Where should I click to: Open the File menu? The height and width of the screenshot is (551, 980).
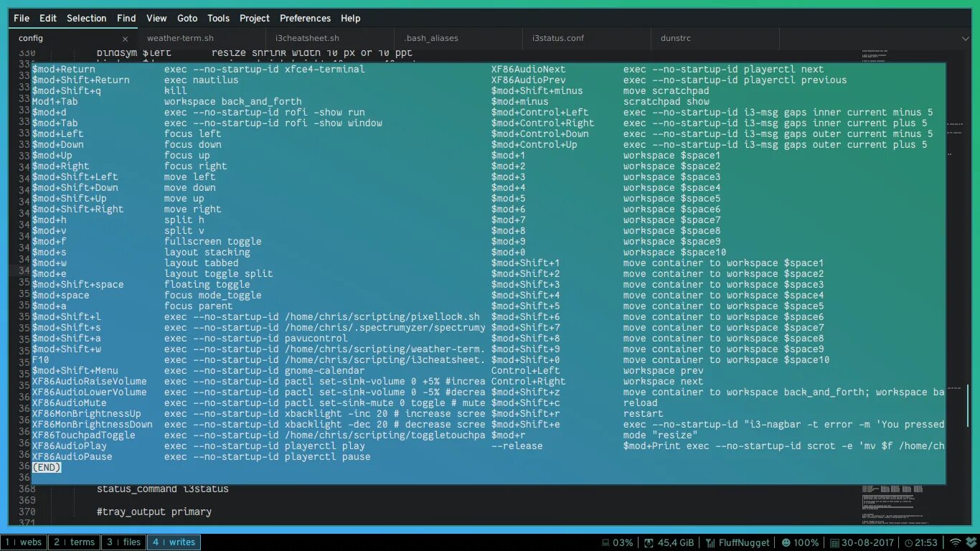(22, 18)
